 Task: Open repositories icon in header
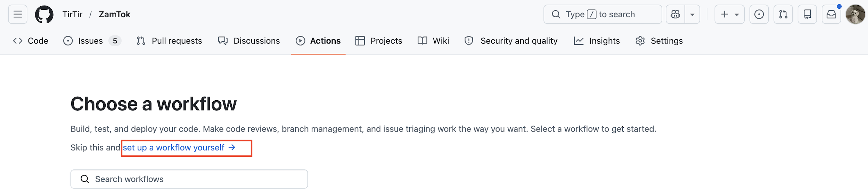[807, 14]
